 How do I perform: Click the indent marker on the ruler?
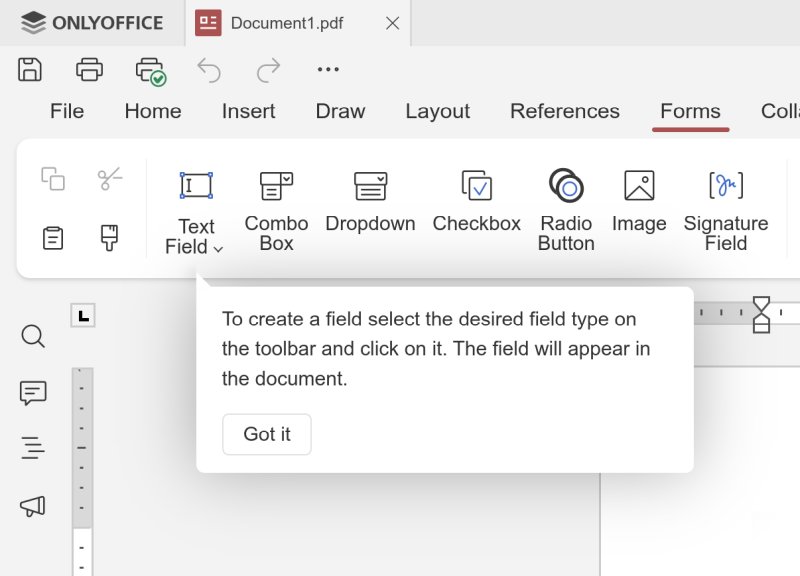762,312
